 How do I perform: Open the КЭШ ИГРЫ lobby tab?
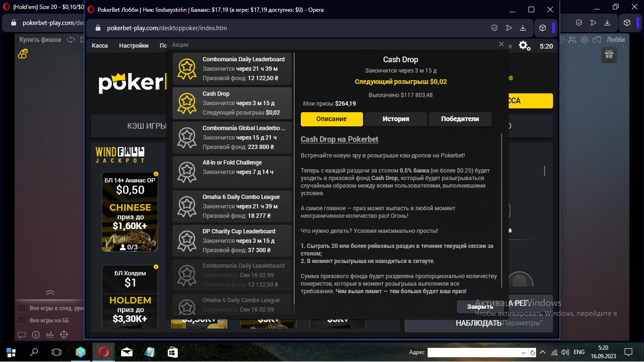coord(147,126)
